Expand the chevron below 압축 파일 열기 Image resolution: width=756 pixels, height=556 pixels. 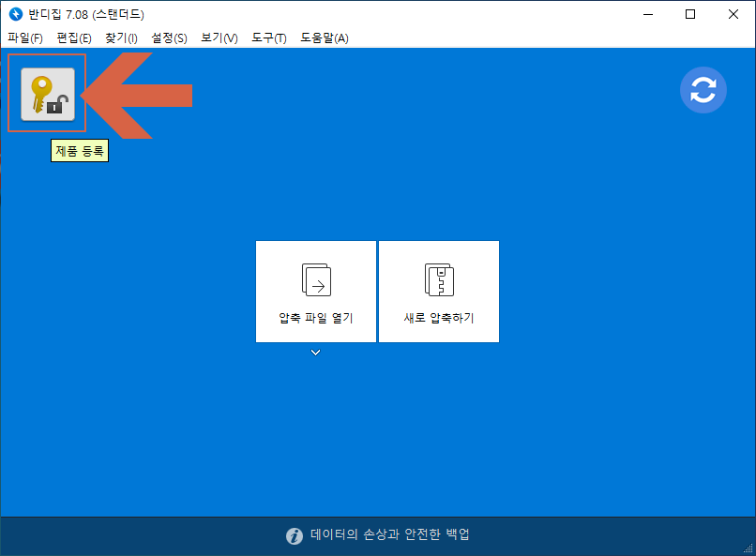click(x=315, y=353)
